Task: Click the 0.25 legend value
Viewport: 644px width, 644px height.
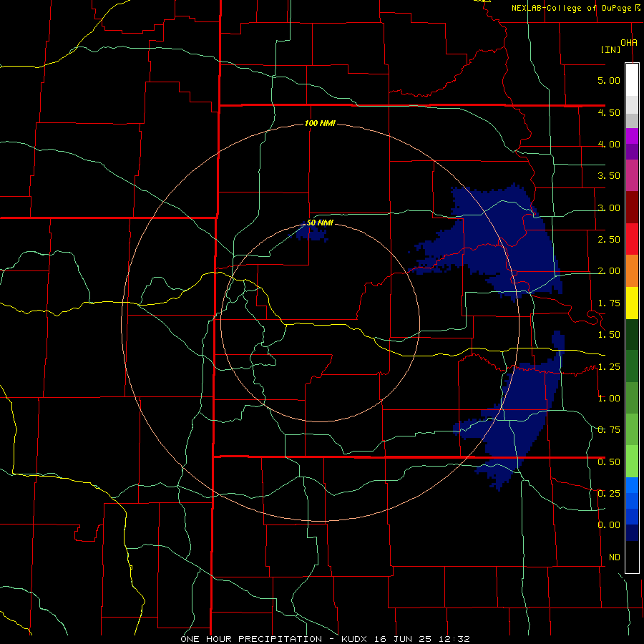Action: click(x=609, y=494)
